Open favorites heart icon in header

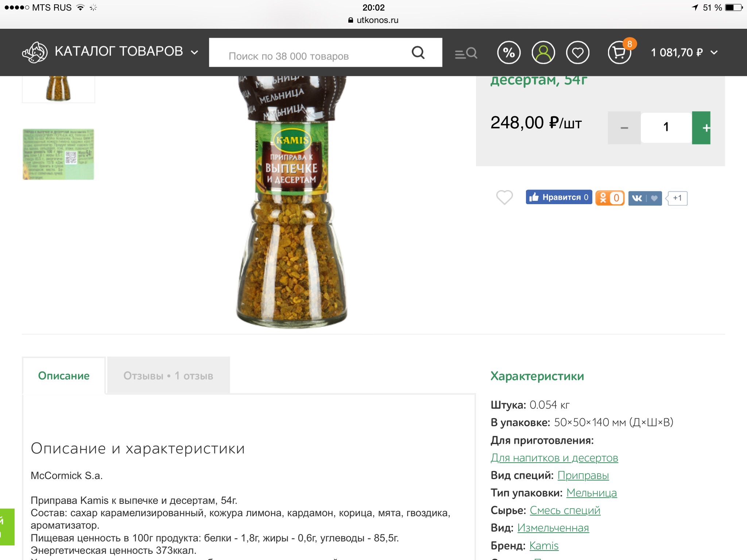coord(577,52)
